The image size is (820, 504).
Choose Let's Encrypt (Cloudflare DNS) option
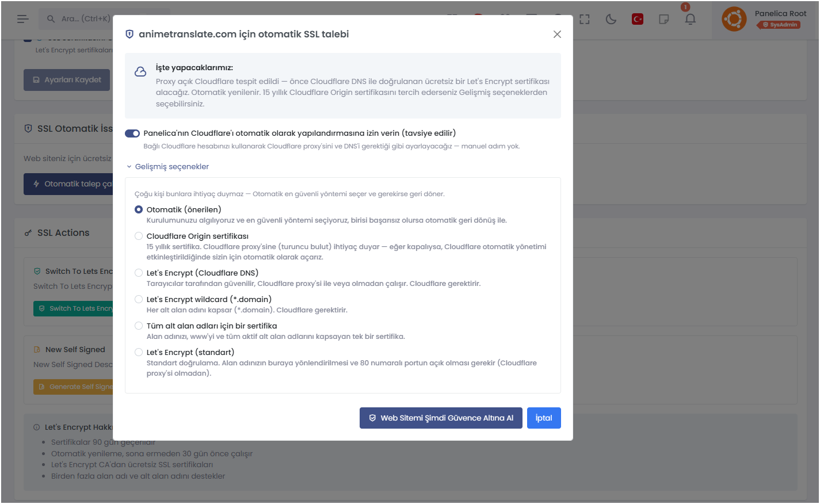pyautogui.click(x=139, y=273)
